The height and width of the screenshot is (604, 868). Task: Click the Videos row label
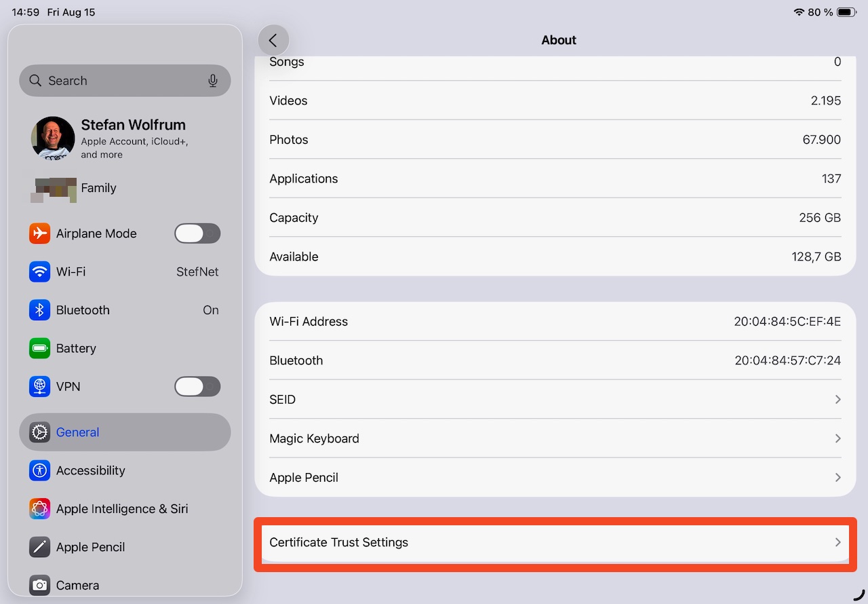(x=288, y=100)
